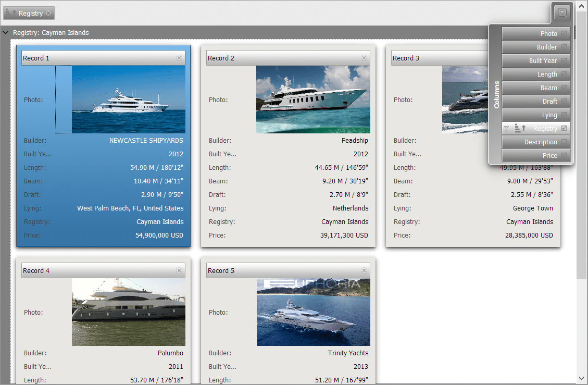
Task: Toggle the Beam column checkbox
Action: (564, 88)
